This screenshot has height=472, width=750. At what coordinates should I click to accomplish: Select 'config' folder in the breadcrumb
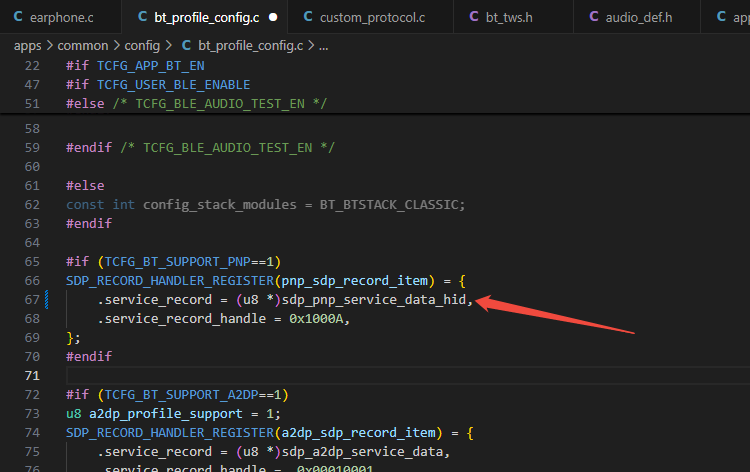[x=142, y=46]
